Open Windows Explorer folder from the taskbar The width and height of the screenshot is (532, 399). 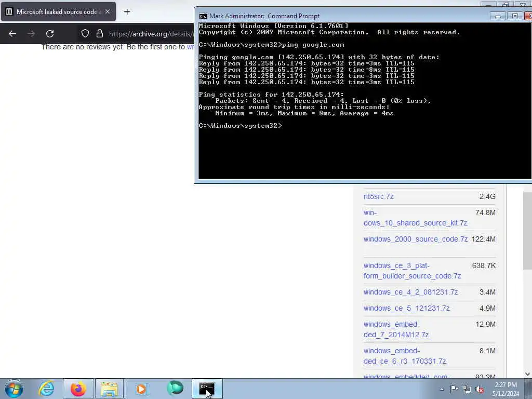[109, 389]
